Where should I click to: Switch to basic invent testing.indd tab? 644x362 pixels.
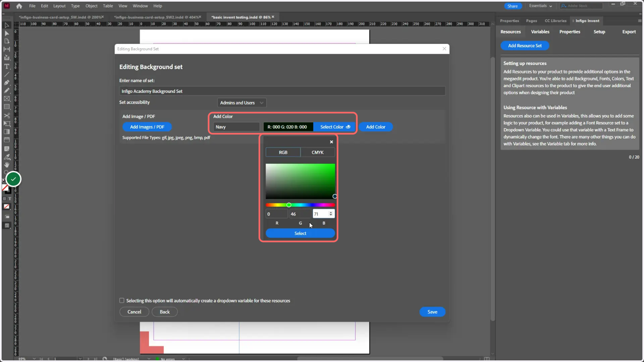coord(240,17)
